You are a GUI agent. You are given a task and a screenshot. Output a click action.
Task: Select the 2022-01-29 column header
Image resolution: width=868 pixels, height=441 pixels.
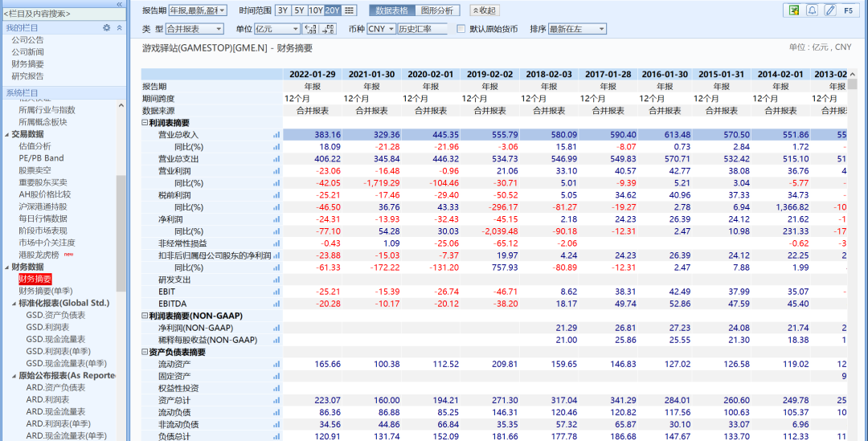click(x=312, y=74)
